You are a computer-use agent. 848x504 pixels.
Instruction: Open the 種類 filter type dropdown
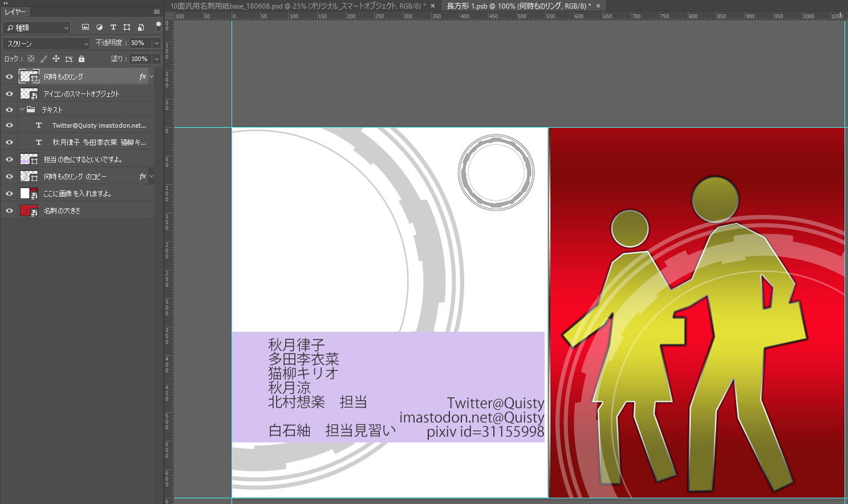pos(36,27)
